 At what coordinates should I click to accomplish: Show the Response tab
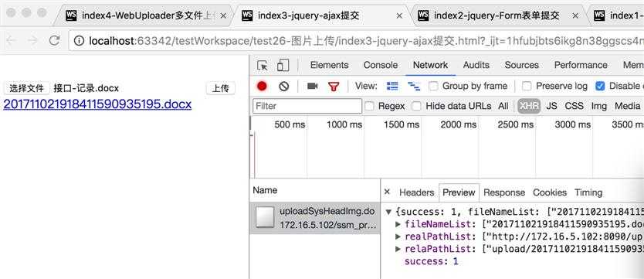pos(504,192)
